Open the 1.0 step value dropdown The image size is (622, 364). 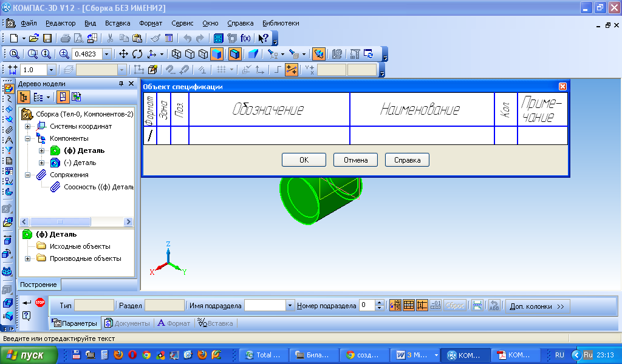[x=51, y=70]
